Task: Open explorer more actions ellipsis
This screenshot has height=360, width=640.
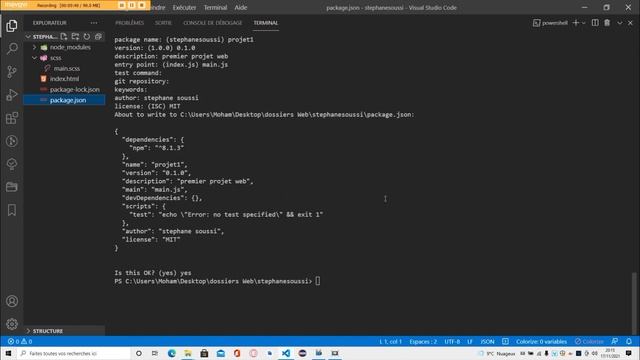Action: point(94,23)
